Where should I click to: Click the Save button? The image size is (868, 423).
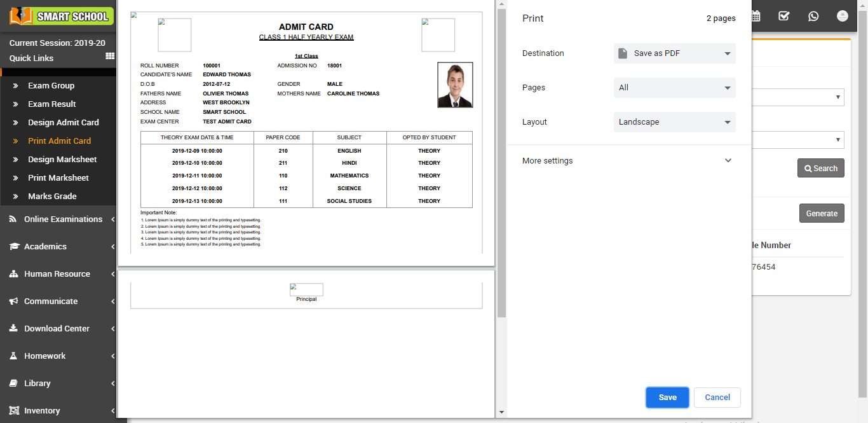click(667, 398)
